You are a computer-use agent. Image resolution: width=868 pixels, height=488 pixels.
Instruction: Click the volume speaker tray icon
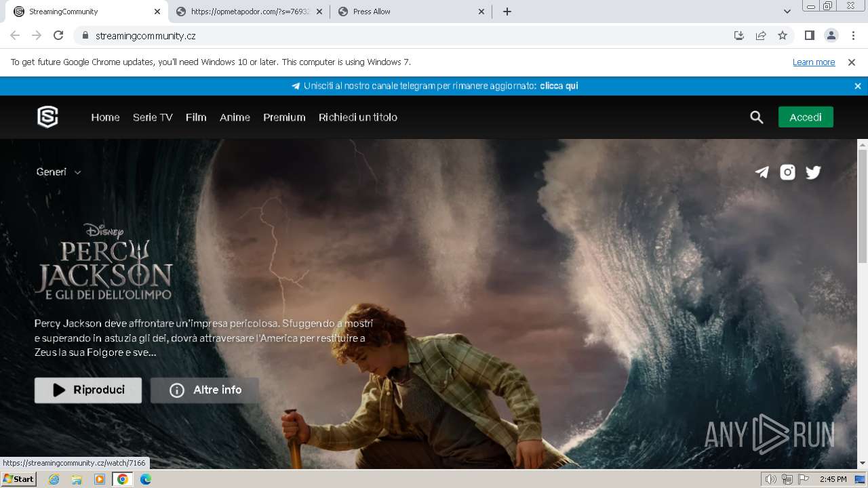click(771, 479)
